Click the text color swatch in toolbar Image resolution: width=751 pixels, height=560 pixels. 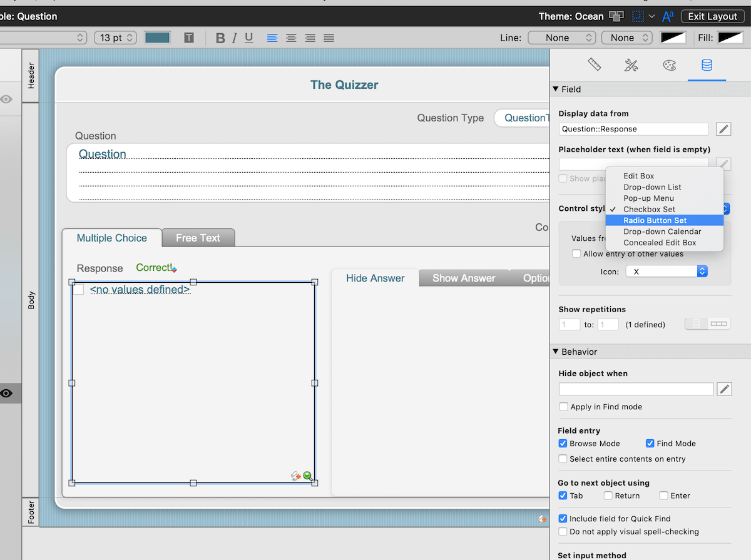point(157,38)
